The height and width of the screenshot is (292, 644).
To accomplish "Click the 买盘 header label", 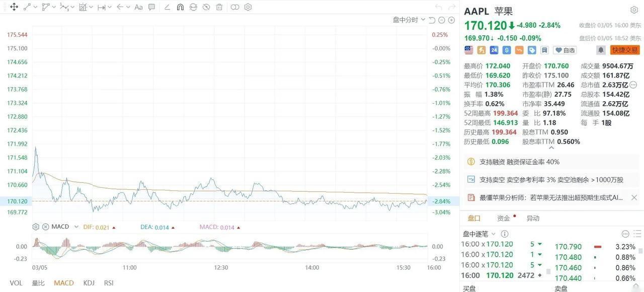I will click(469, 288).
